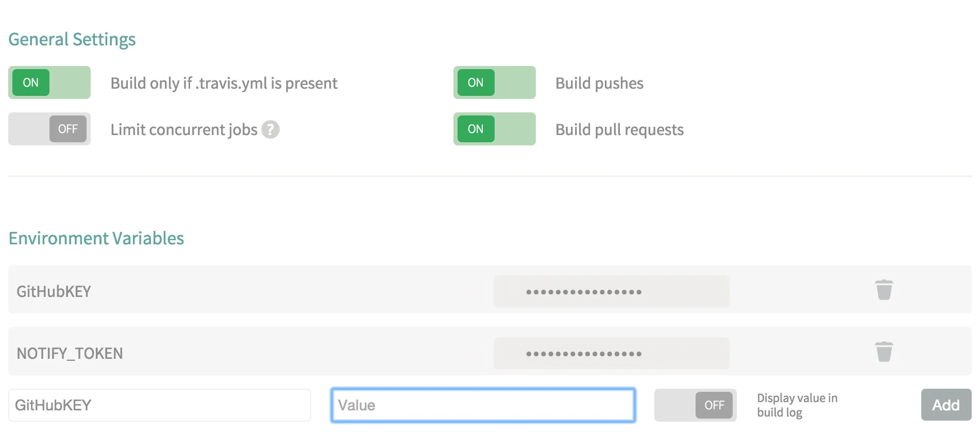Screen dimensions: 980x432
Task: Click the "Display value in build log" text
Action: click(x=797, y=405)
